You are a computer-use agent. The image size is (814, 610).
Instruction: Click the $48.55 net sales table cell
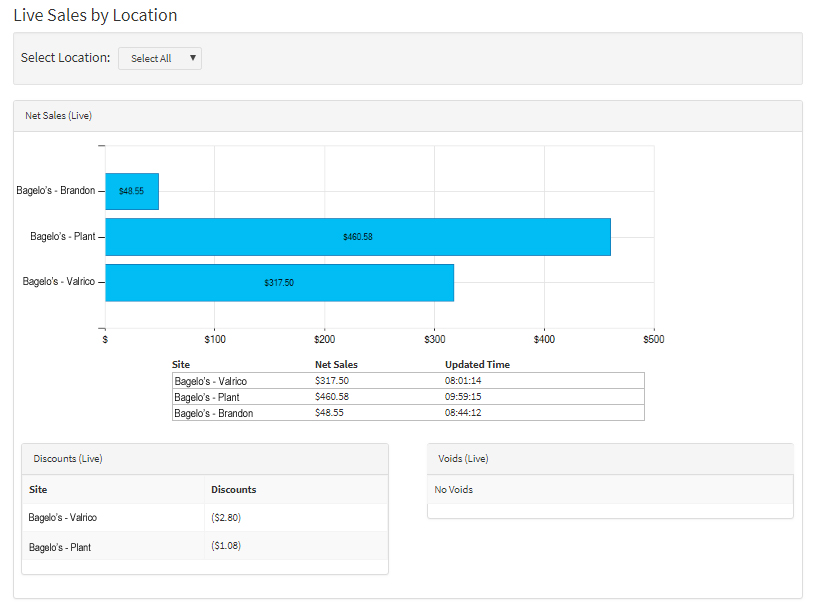(329, 413)
